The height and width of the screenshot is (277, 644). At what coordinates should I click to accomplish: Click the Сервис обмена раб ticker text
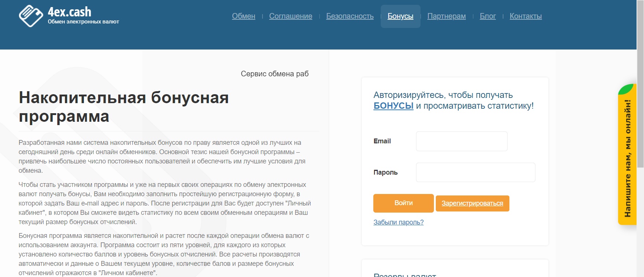(275, 74)
